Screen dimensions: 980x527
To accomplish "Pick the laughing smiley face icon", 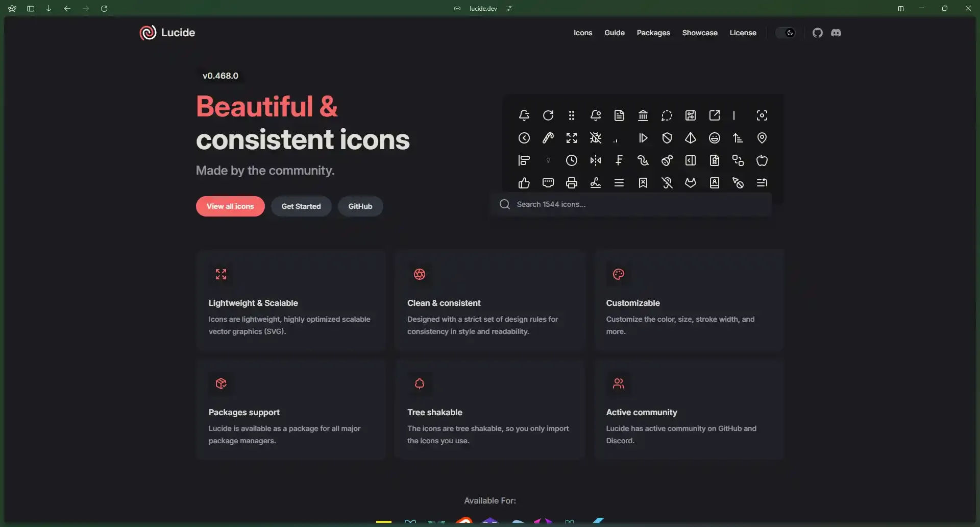I will tap(714, 138).
